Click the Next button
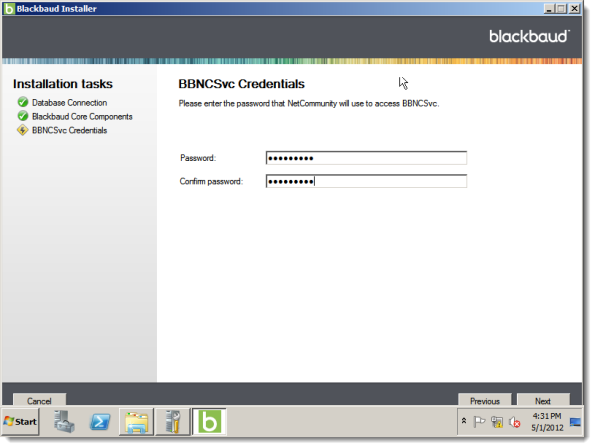Screen dimensions: 595x448 pos(543,400)
